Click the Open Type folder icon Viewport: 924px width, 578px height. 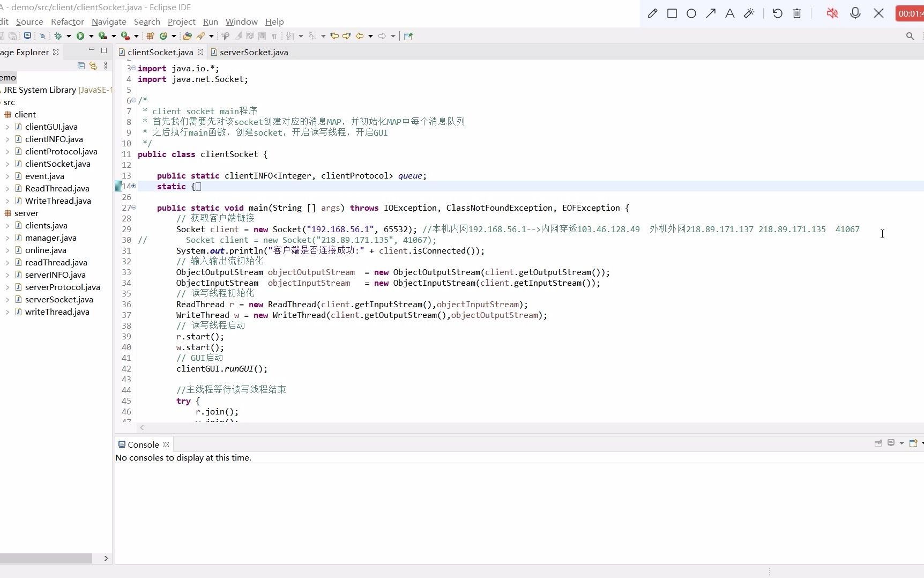187,36
